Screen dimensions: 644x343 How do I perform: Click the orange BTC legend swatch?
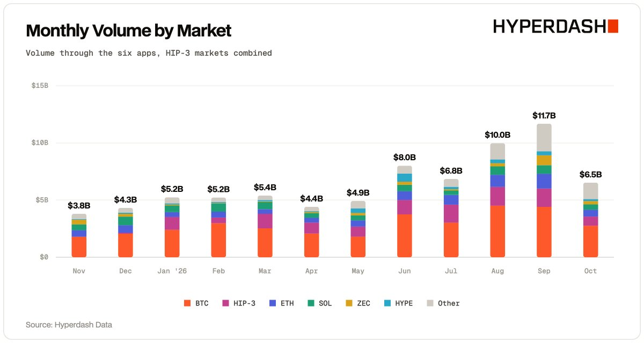(x=187, y=303)
